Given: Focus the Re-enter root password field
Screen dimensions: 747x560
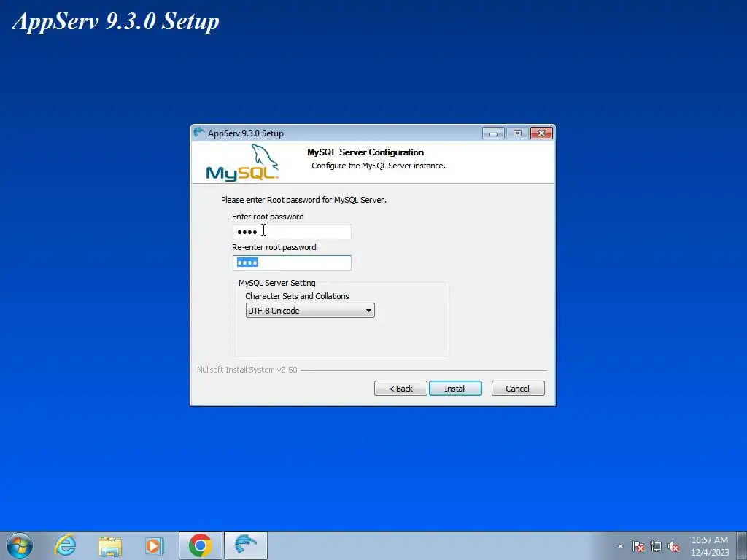Looking at the screenshot, I should (292, 262).
